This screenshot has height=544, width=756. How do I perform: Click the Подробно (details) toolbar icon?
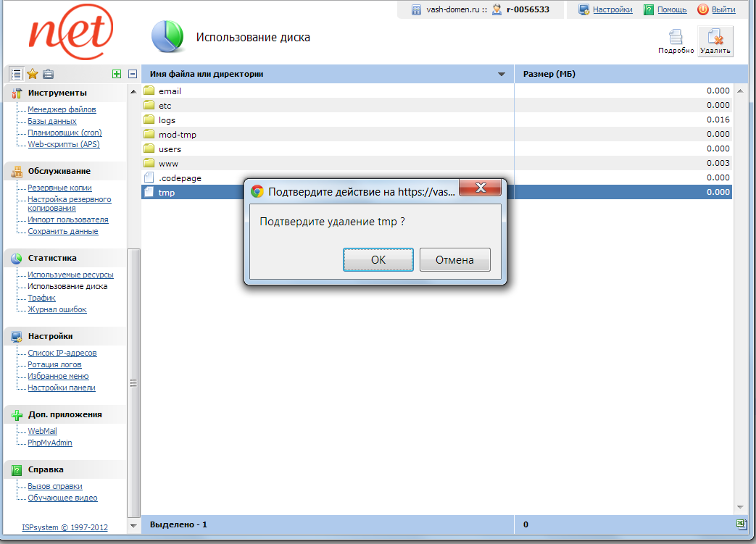pyautogui.click(x=676, y=41)
